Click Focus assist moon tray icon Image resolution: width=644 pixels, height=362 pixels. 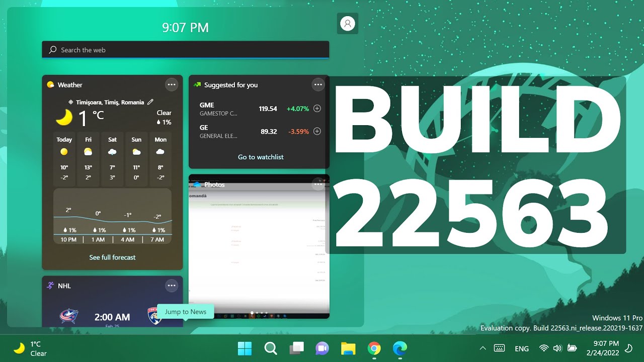coord(628,348)
